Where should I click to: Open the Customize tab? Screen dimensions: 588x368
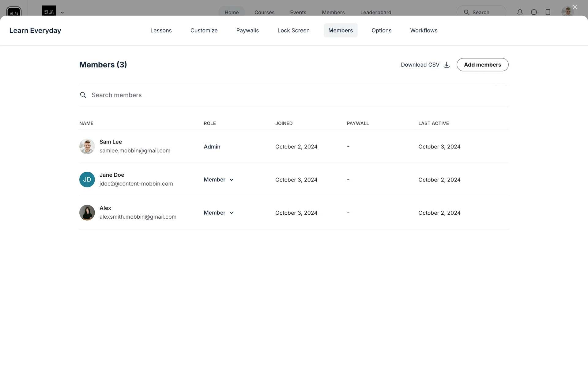pos(204,30)
